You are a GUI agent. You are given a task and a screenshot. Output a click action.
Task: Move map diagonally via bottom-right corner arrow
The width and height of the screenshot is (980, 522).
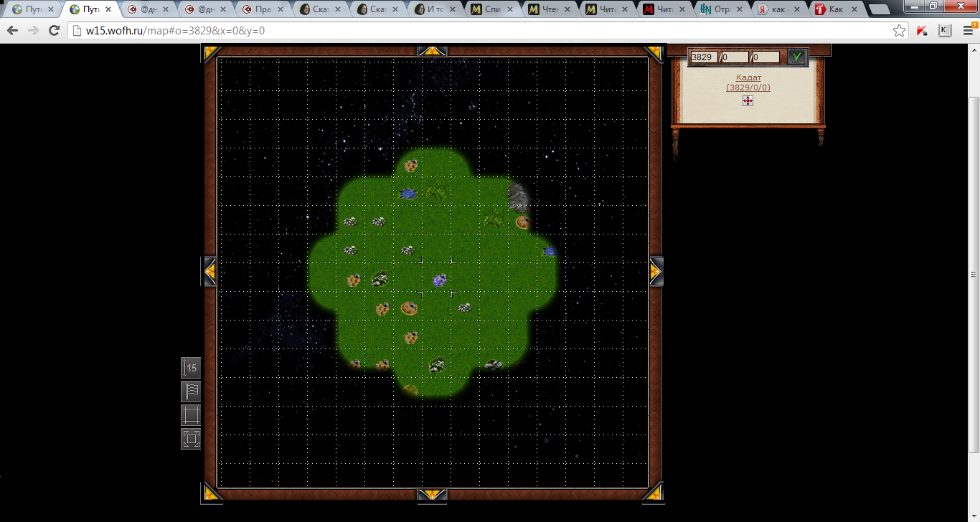coord(654,492)
